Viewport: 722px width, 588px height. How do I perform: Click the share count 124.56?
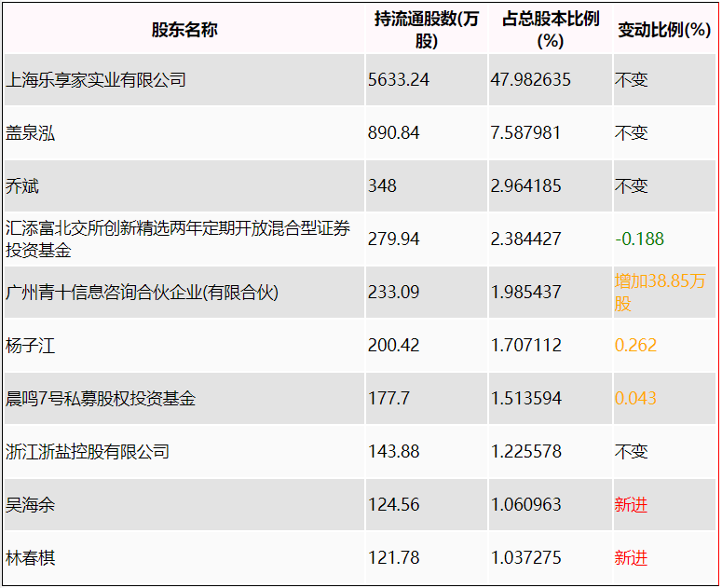pos(394,505)
